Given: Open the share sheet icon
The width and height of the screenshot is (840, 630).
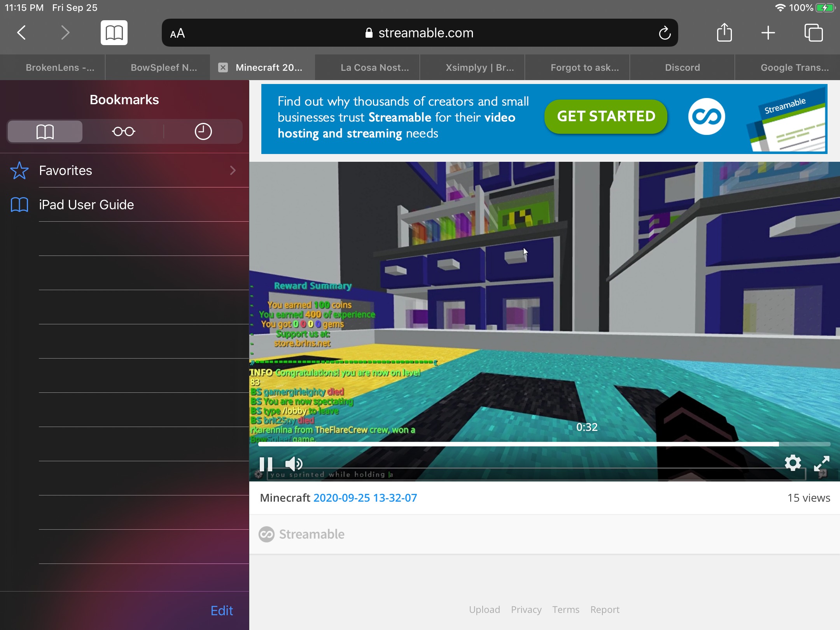Looking at the screenshot, I should 724,32.
